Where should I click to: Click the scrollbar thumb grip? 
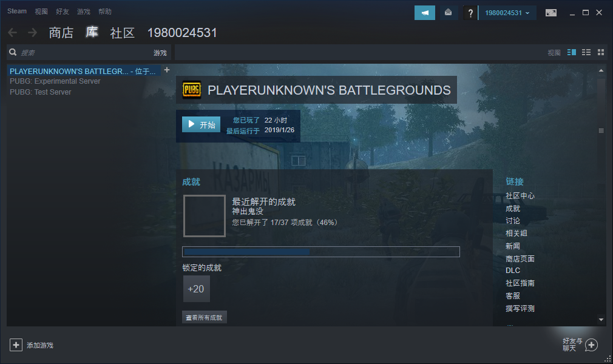coord(601,130)
